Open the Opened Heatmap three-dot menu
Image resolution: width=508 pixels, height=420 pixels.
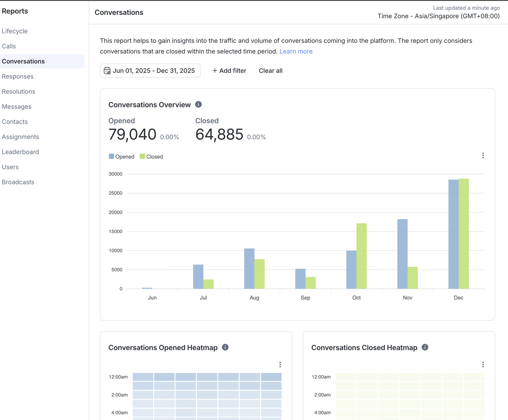pos(280,364)
